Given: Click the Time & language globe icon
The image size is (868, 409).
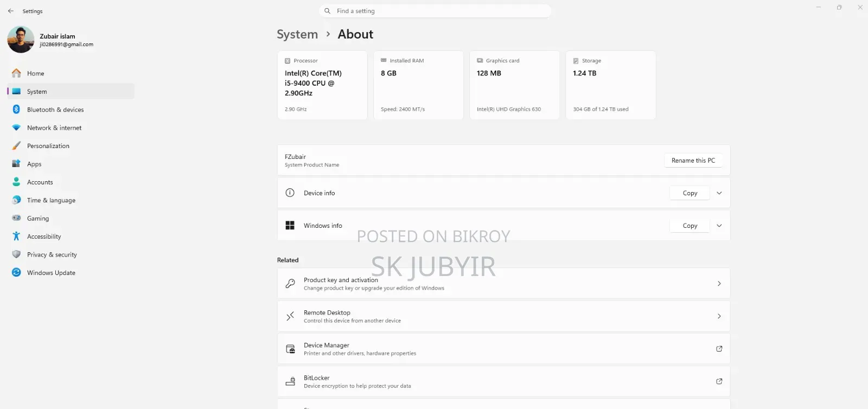Looking at the screenshot, I should 16,200.
